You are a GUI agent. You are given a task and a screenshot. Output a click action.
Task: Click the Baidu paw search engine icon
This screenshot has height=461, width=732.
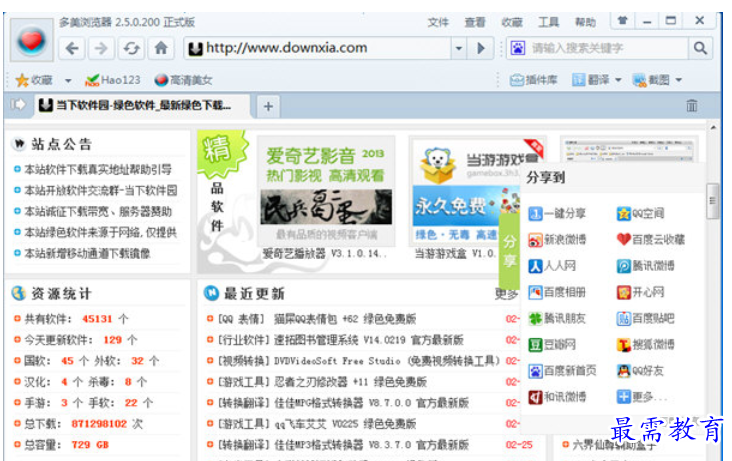[518, 48]
